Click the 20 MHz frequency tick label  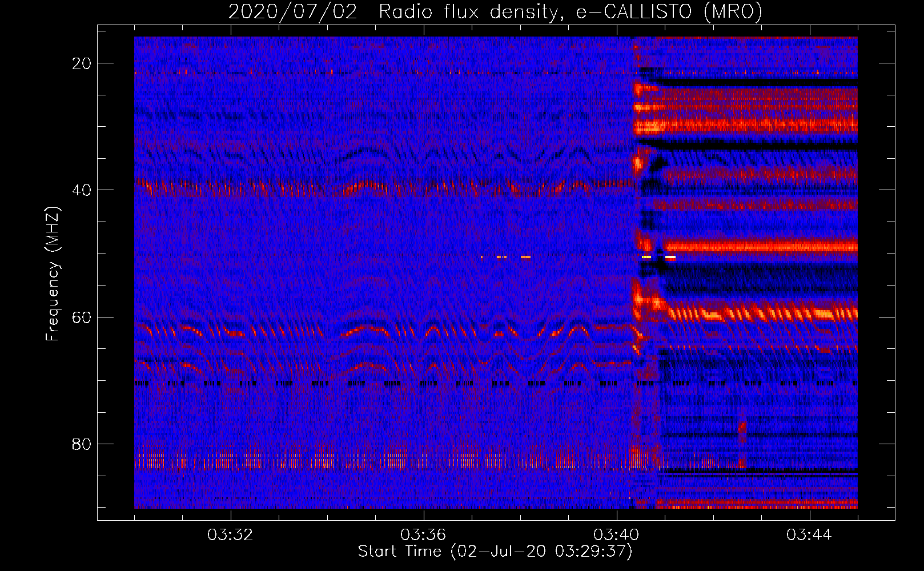pos(82,63)
